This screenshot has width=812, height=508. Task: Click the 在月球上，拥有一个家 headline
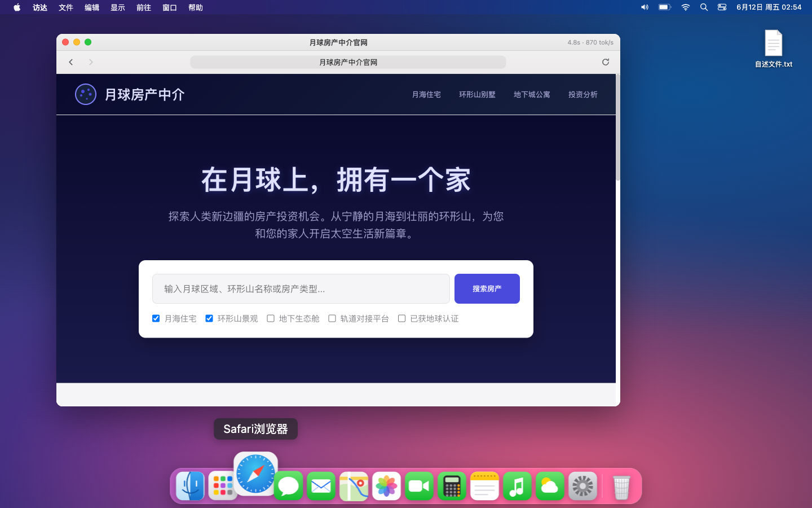(x=336, y=180)
